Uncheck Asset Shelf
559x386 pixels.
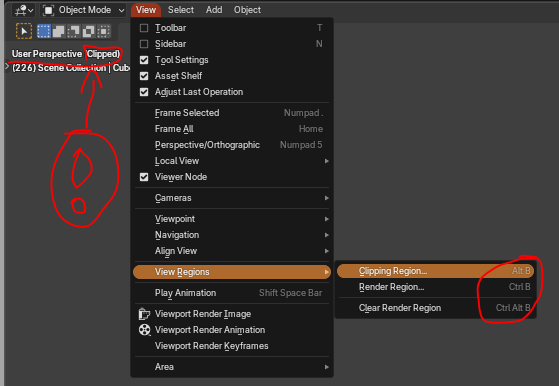[x=144, y=76]
